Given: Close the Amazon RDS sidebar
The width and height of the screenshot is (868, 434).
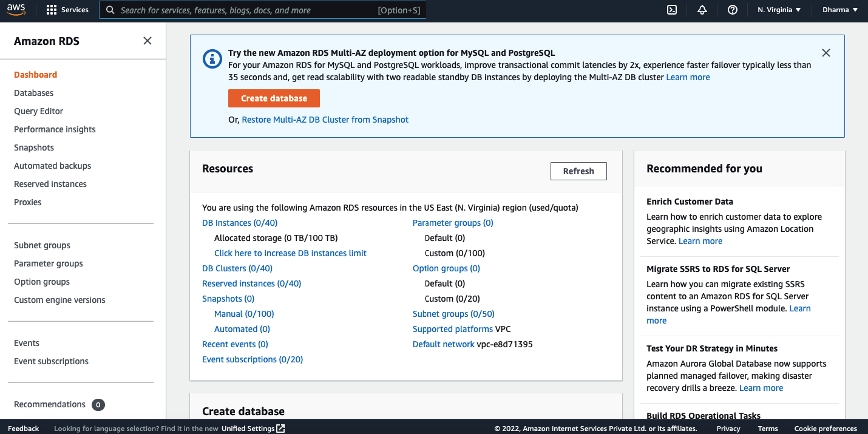Looking at the screenshot, I should pyautogui.click(x=147, y=41).
